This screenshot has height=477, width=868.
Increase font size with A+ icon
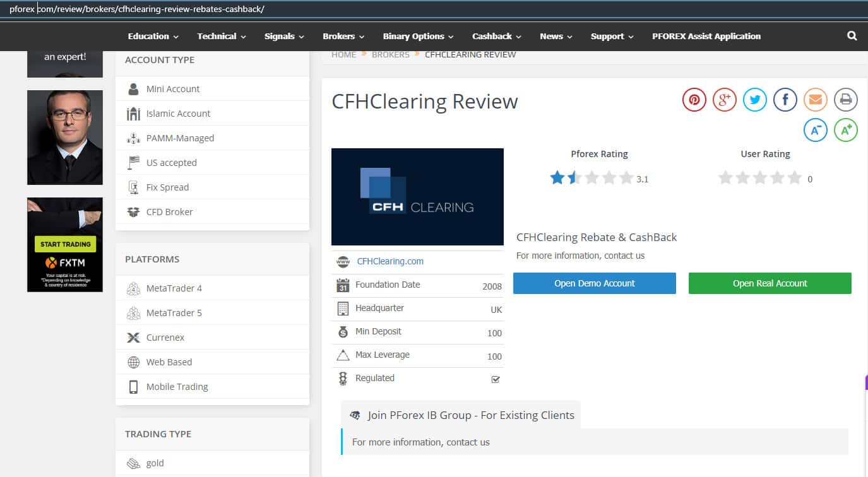click(x=845, y=130)
